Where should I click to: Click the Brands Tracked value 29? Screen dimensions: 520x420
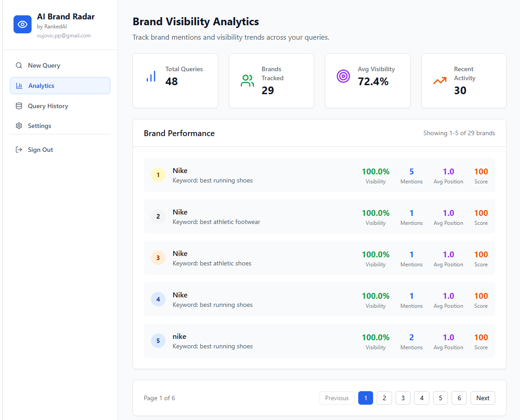coord(268,90)
